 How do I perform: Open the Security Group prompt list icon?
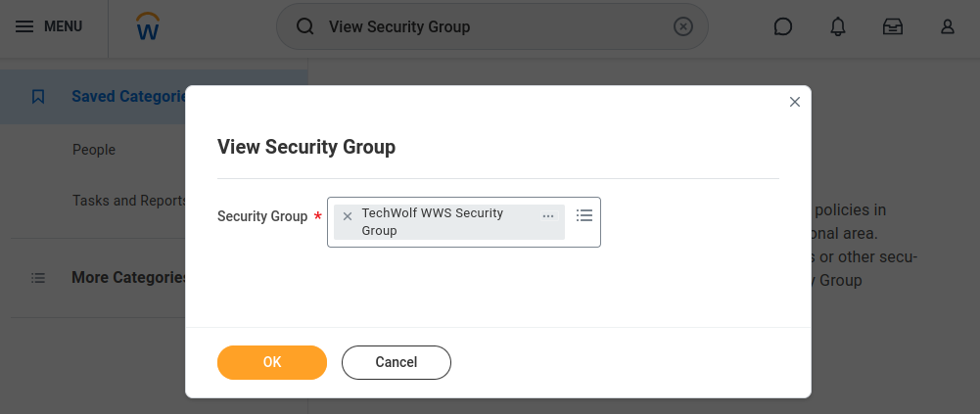(583, 215)
